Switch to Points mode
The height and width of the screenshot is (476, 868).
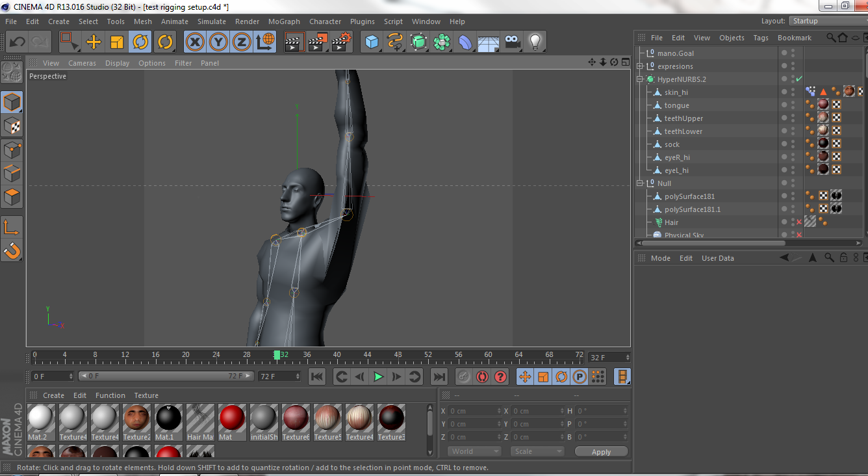(12, 150)
